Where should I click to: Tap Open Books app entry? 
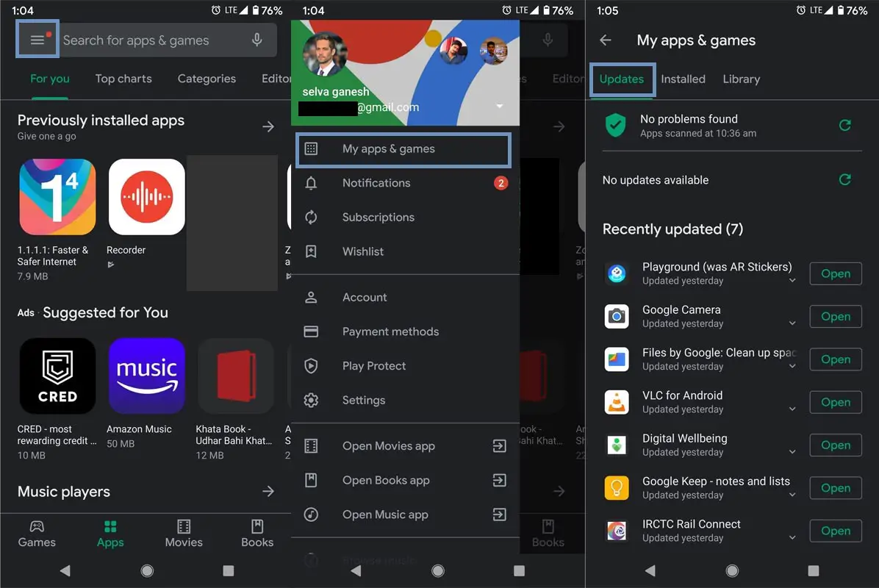click(405, 481)
